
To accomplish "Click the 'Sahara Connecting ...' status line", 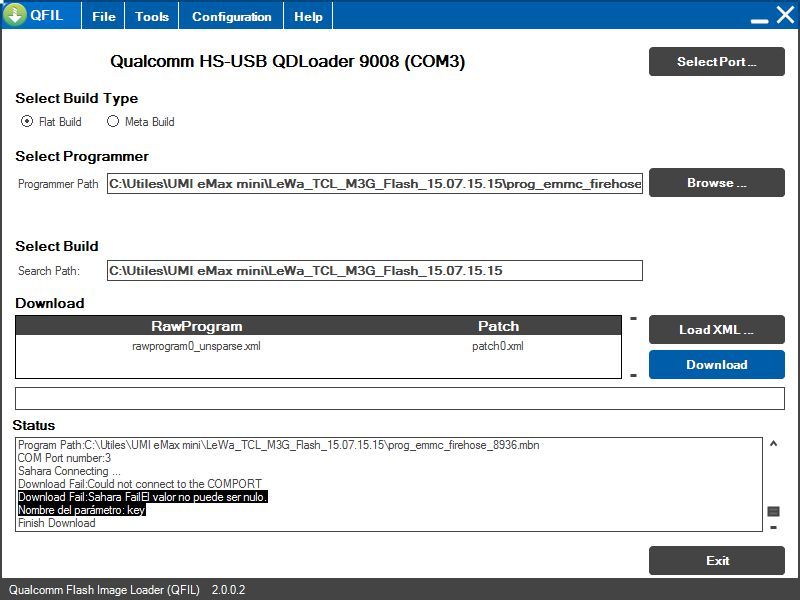I will click(69, 471).
